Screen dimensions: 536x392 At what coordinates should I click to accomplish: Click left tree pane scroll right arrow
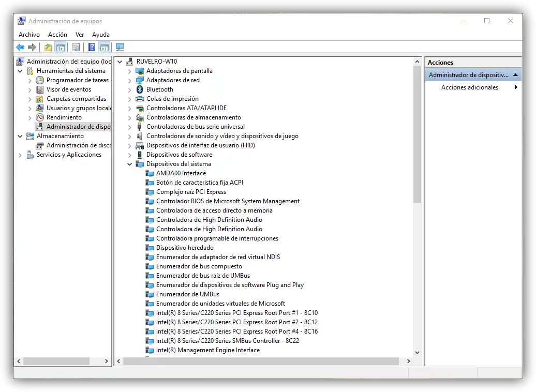coord(106,361)
